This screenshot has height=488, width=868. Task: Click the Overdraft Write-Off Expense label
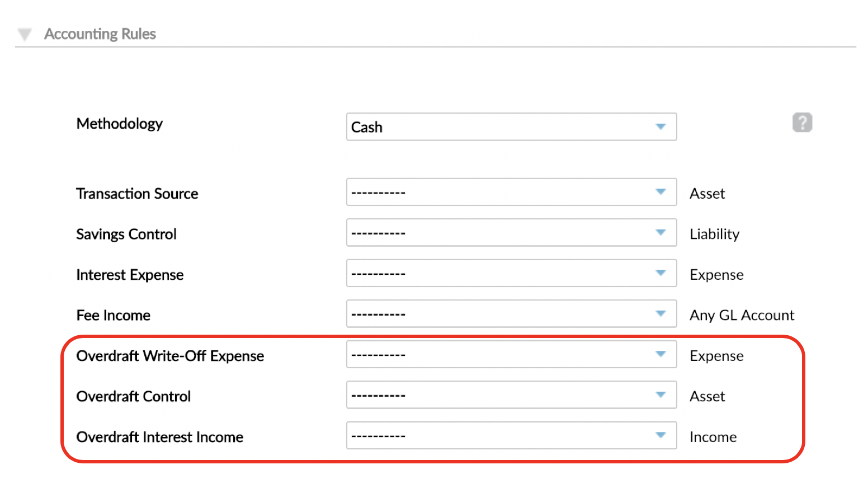pos(170,356)
